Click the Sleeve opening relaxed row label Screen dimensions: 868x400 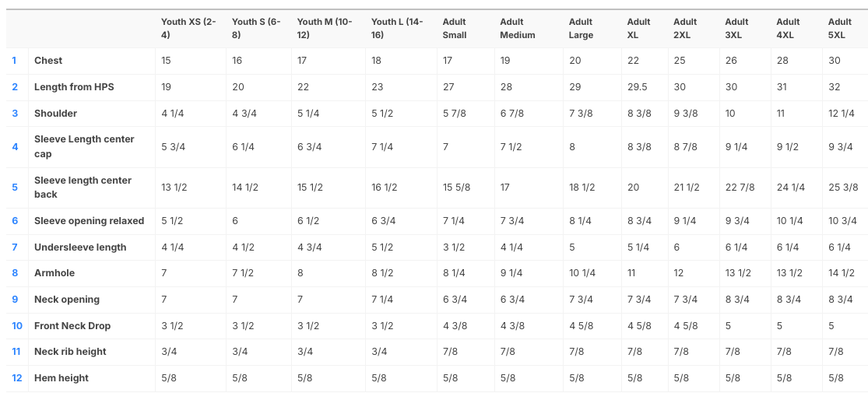[89, 221]
